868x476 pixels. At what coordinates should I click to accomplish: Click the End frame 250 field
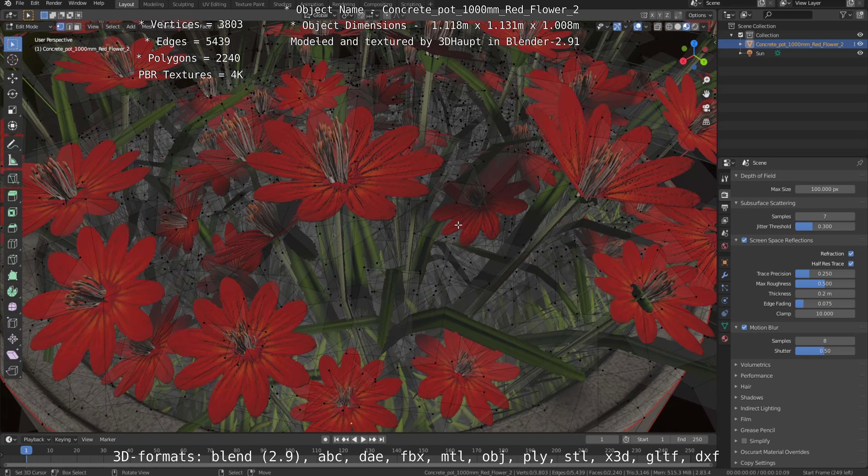coord(689,440)
